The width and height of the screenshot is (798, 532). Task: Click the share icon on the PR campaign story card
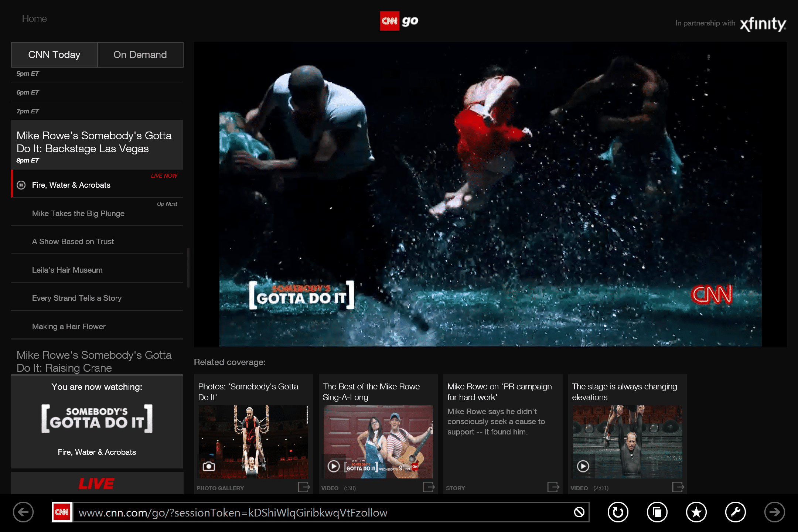(x=553, y=487)
